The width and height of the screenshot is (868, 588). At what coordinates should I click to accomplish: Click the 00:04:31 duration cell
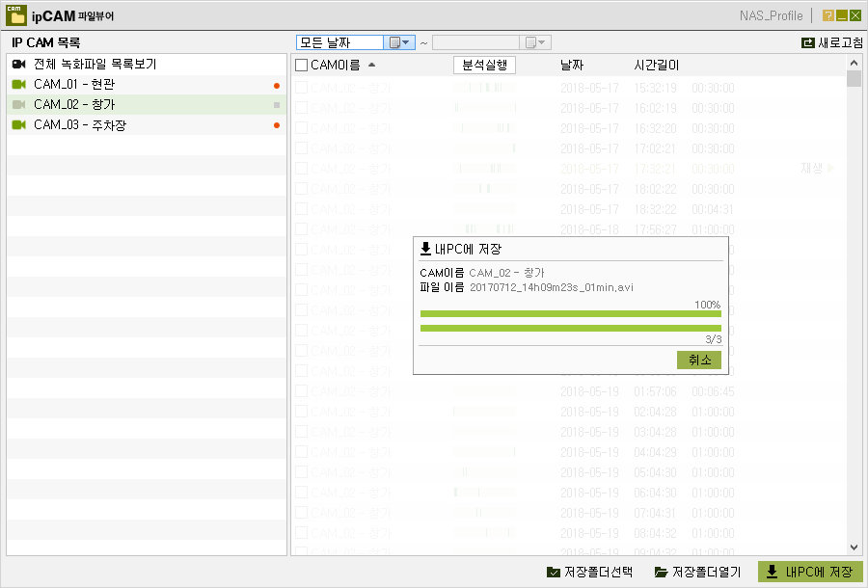pyautogui.click(x=713, y=209)
